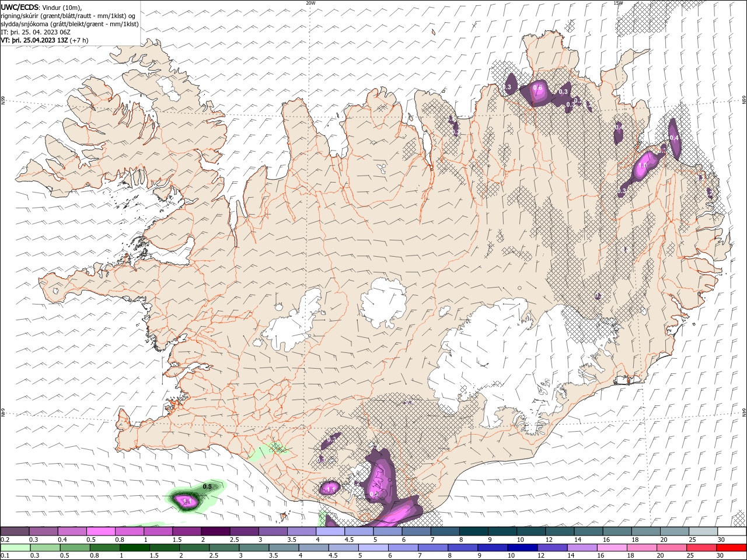747x560 pixels.
Task: Click the '0.4' value in the far-east purple cell
Action: coord(674,138)
